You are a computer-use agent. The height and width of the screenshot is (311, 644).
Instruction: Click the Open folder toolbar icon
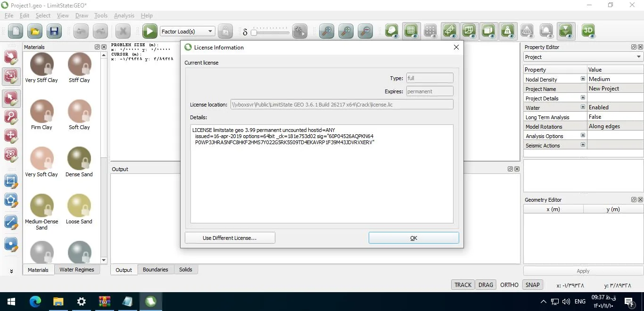(x=35, y=32)
